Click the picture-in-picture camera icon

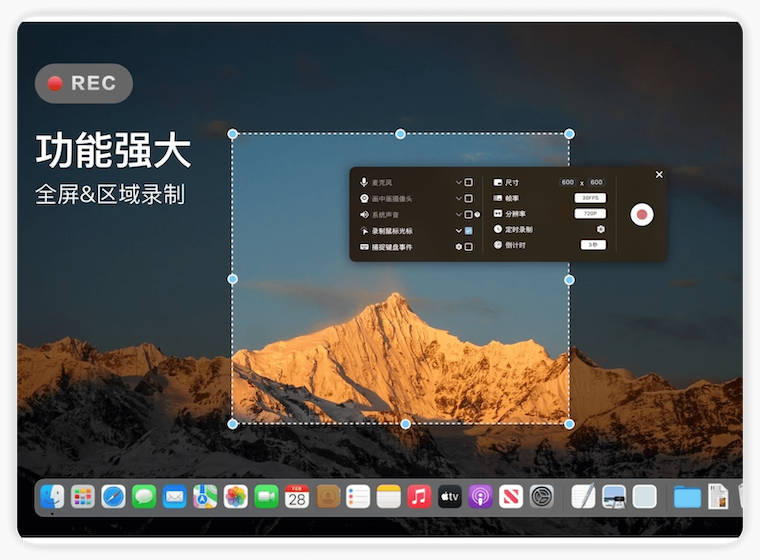point(364,199)
